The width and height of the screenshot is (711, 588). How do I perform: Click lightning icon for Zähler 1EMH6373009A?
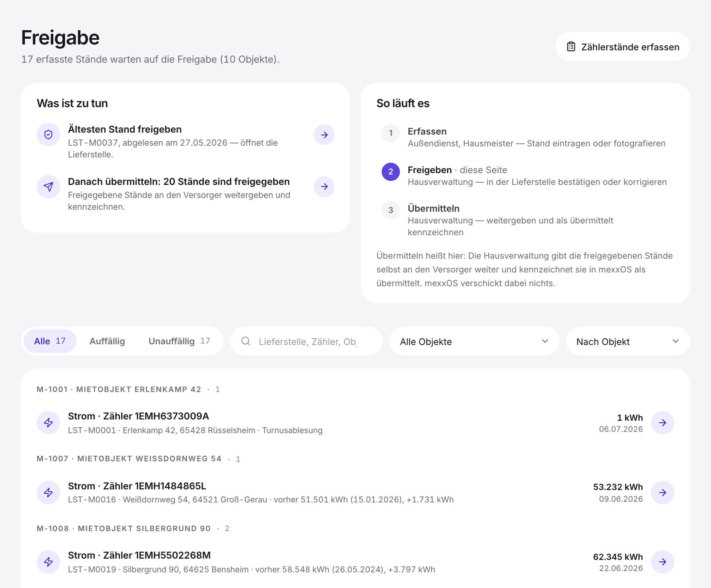pos(48,423)
